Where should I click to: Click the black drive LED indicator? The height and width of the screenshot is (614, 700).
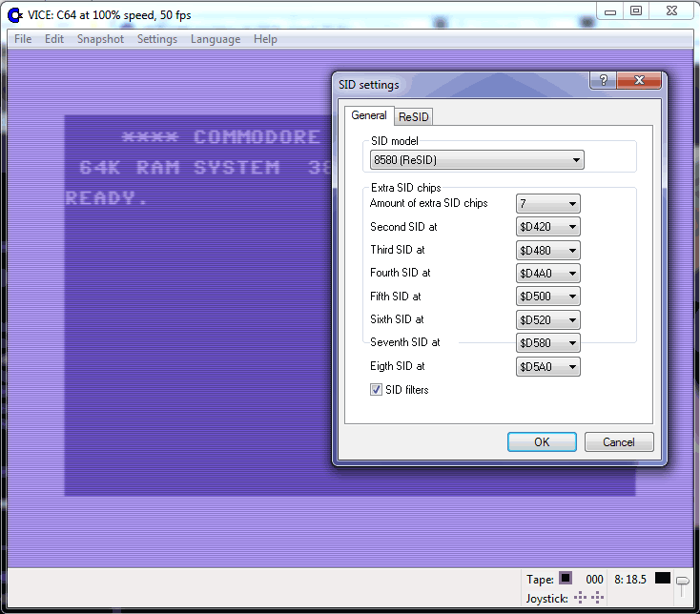pyautogui.click(x=663, y=579)
